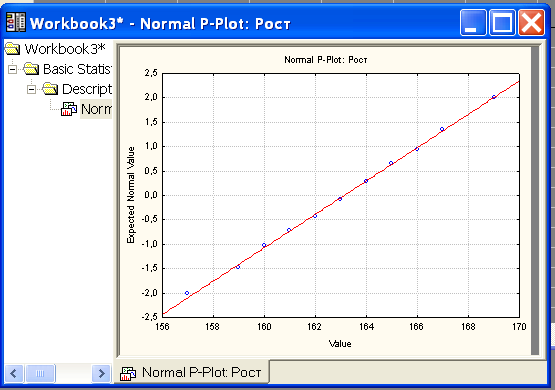This screenshot has width=555, height=390.
Task: Select the Descriptive folder icon in the tree
Action: pyautogui.click(x=50, y=88)
